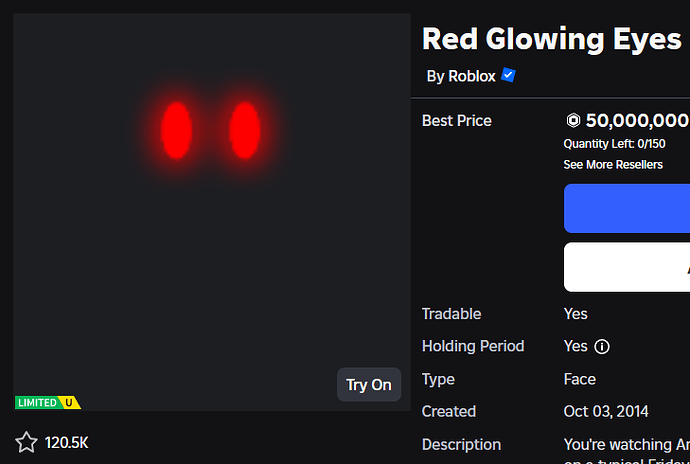
Task: Click the 120.5K favorites count
Action: tap(67, 442)
